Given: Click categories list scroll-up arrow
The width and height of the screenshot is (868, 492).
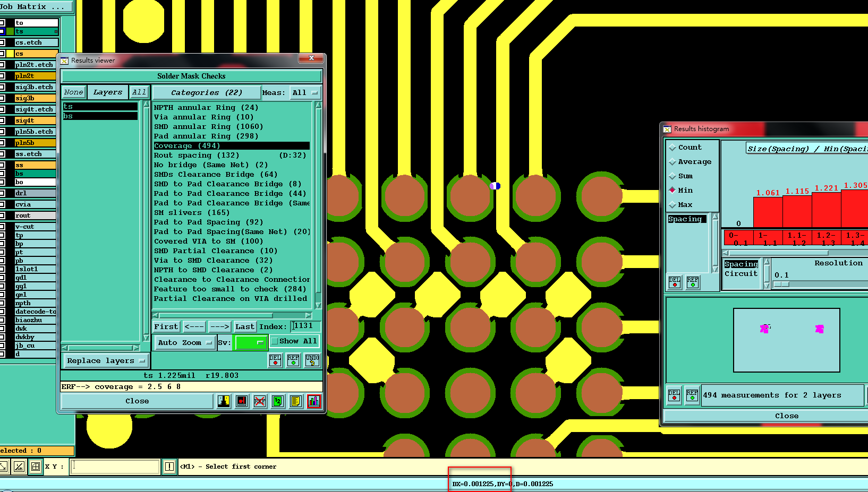Looking at the screenshot, I should pyautogui.click(x=318, y=105).
